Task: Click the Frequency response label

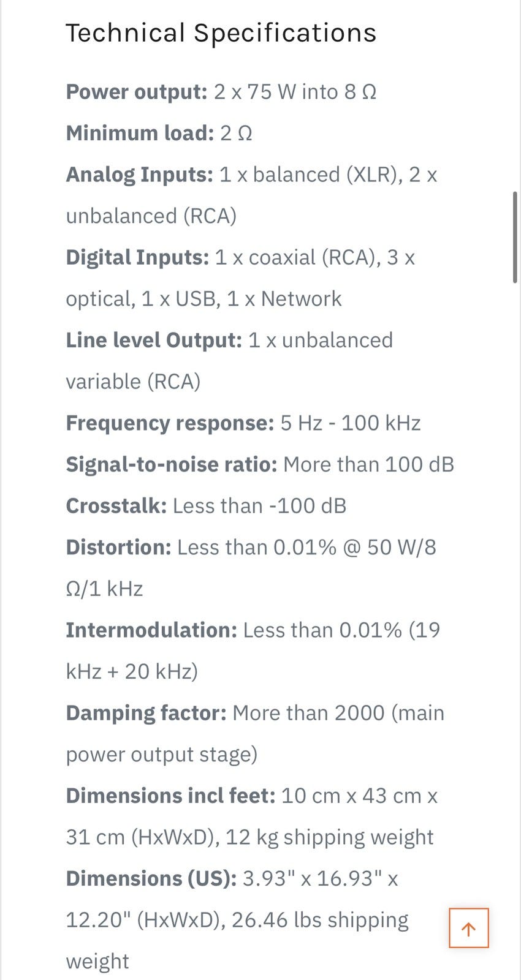Action: tap(170, 423)
